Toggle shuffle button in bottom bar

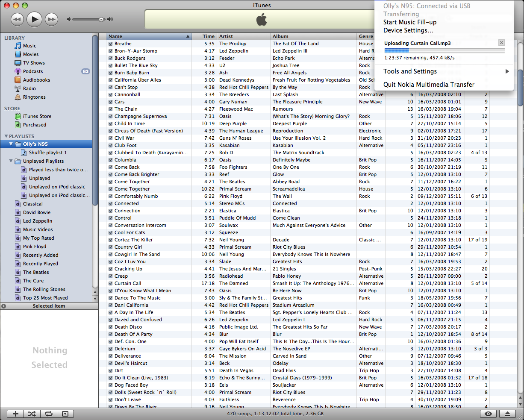(x=32, y=414)
